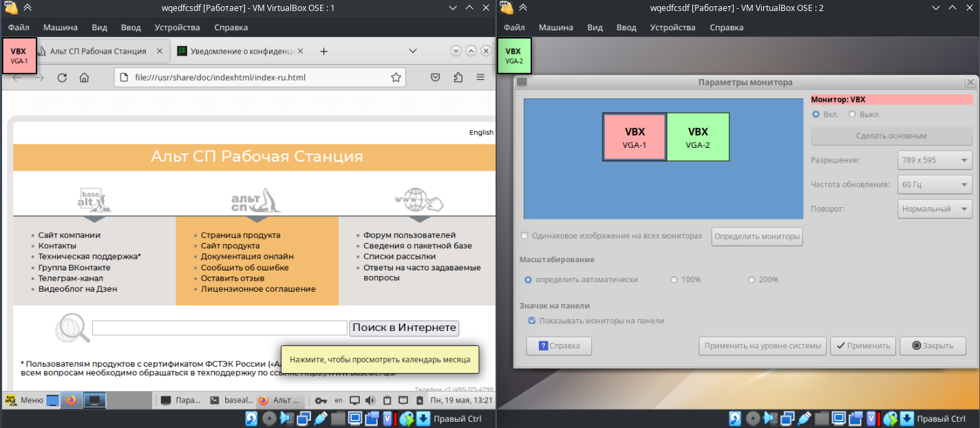This screenshot has height=428, width=980.
Task: Open Файл menu in VM 1 window
Action: pyautogui.click(x=19, y=28)
